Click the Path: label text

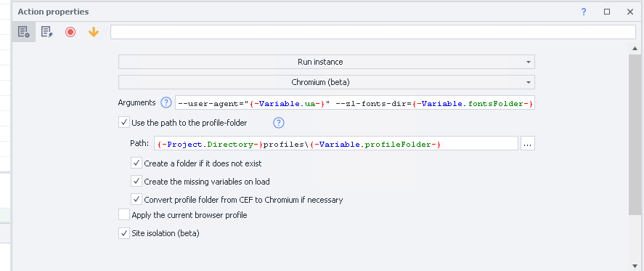139,143
